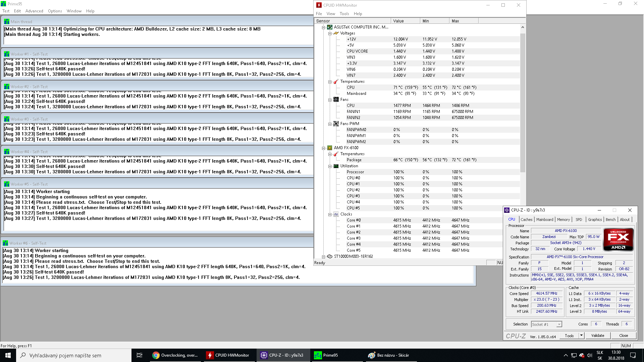This screenshot has height=362, width=644.
Task: Click the Close button in CPU-Z
Action: pyautogui.click(x=624, y=336)
